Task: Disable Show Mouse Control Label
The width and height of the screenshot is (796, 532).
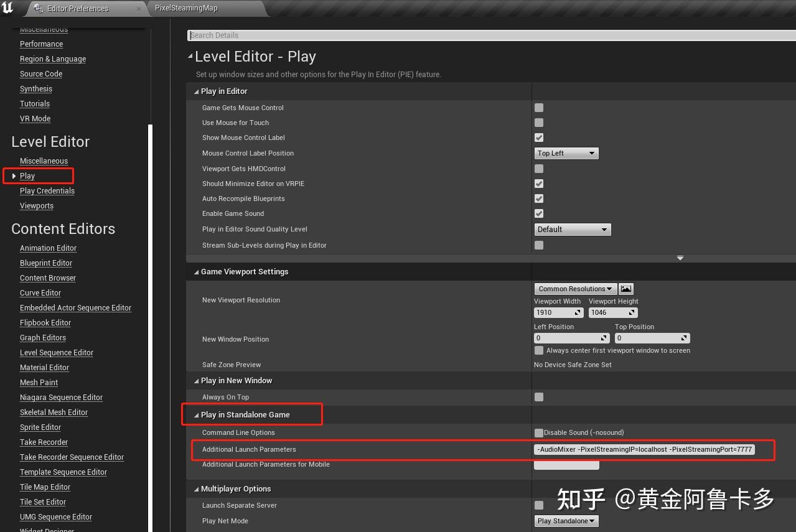Action: (x=538, y=138)
